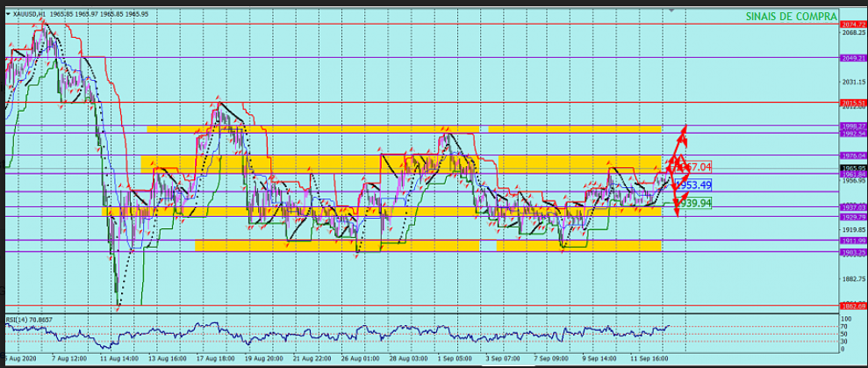Click the green 1939.94 price label
The image size is (868, 368).
(x=693, y=203)
